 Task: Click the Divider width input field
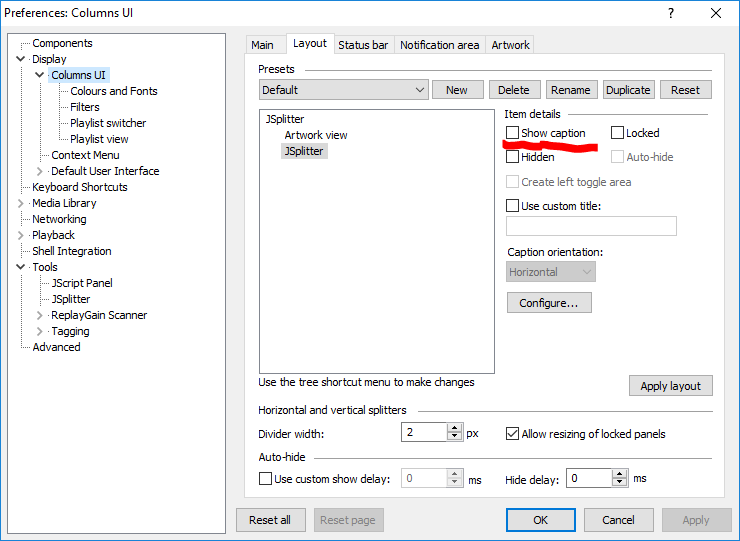(x=424, y=433)
